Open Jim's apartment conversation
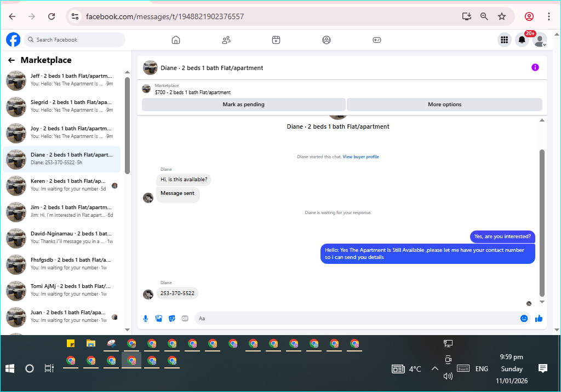 (x=61, y=212)
